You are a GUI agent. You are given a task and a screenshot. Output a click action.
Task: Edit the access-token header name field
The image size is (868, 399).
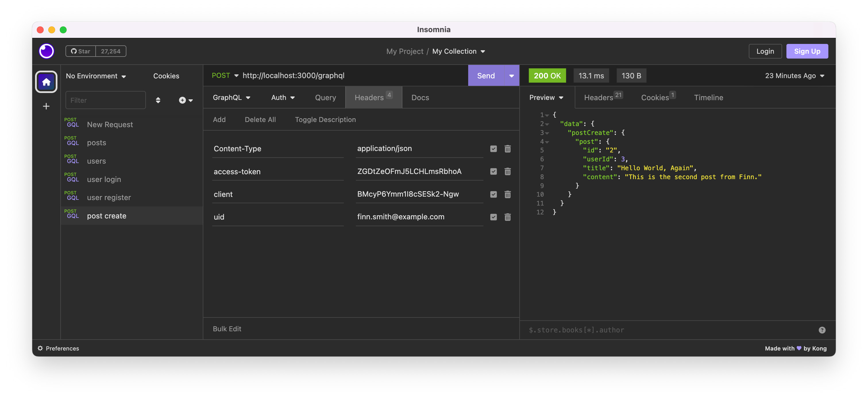click(x=278, y=171)
